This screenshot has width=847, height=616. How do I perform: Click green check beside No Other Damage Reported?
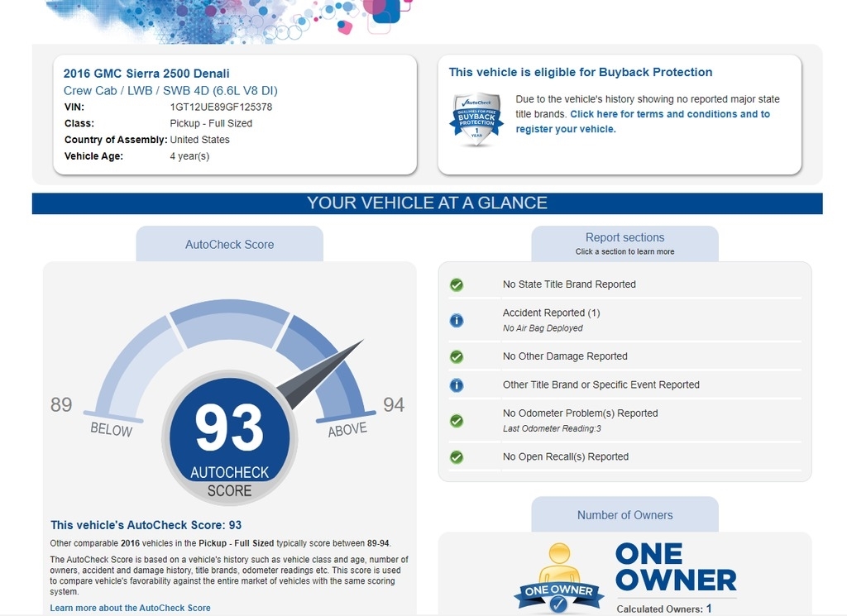click(457, 357)
